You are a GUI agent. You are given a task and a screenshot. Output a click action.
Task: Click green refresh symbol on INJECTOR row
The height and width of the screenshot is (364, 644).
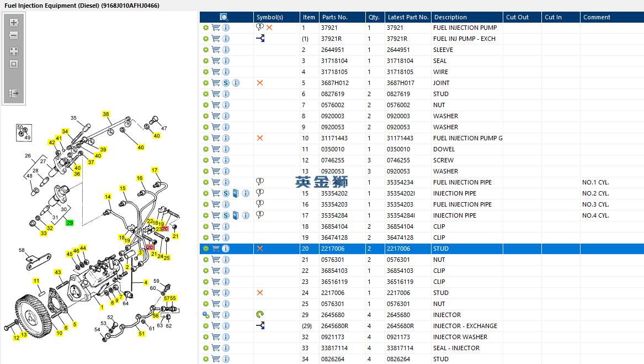260,315
